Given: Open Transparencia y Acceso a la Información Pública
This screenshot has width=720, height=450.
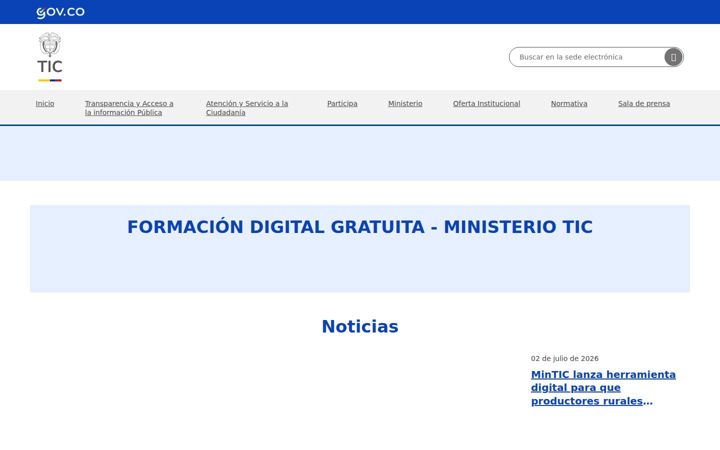Looking at the screenshot, I should 129,108.
